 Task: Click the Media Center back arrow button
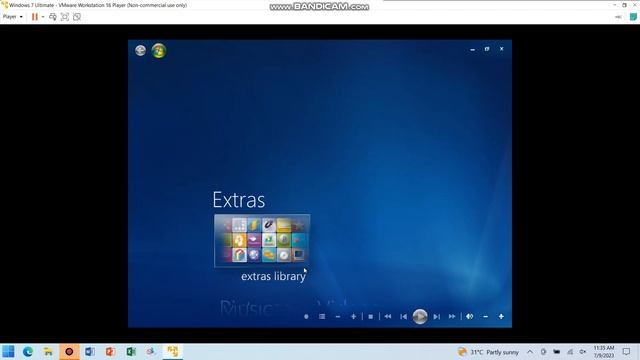[140, 50]
